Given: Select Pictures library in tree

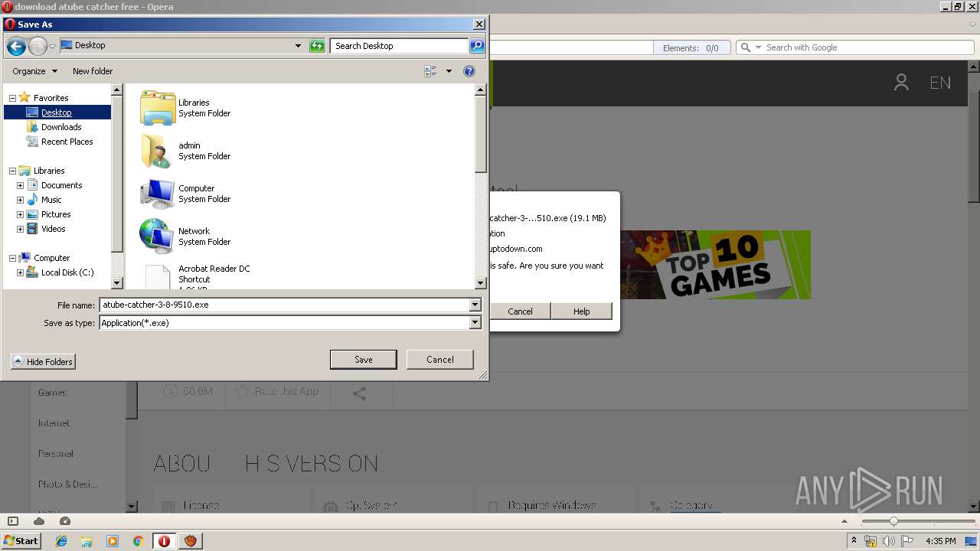Looking at the screenshot, I should [x=56, y=214].
